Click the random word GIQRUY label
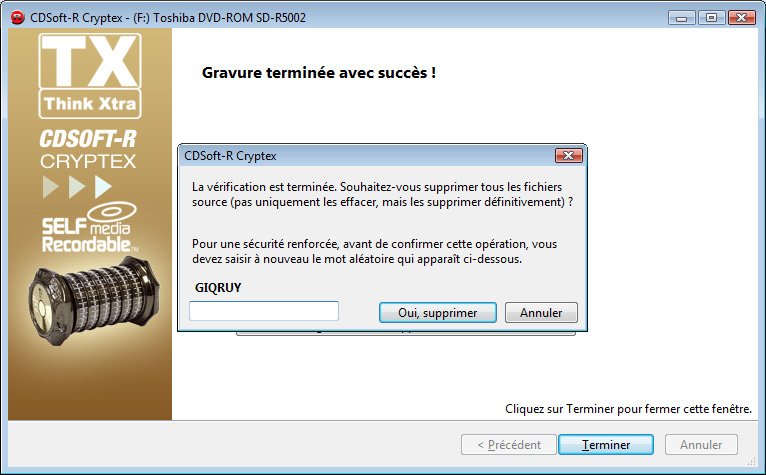 218,287
